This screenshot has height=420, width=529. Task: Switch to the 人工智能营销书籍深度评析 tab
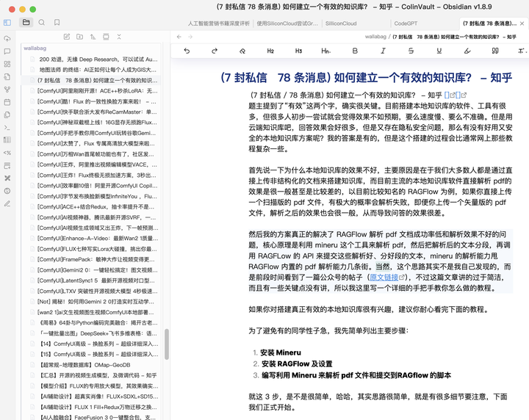[x=219, y=23]
